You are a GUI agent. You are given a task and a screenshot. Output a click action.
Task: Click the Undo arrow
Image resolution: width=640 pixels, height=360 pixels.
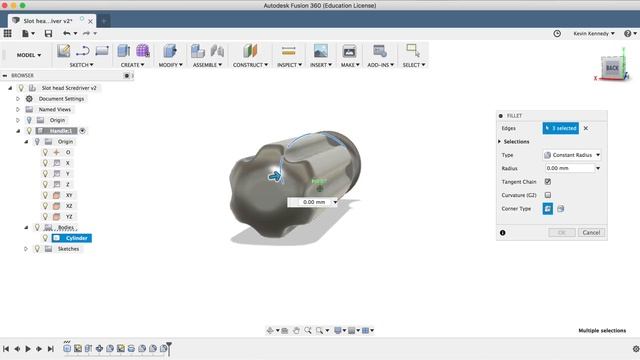(x=67, y=33)
